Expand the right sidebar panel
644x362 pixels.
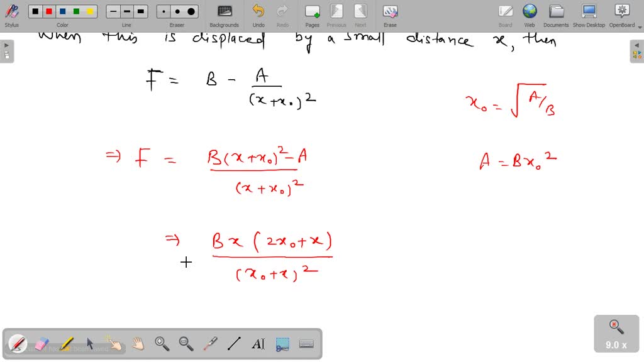pos(637,45)
